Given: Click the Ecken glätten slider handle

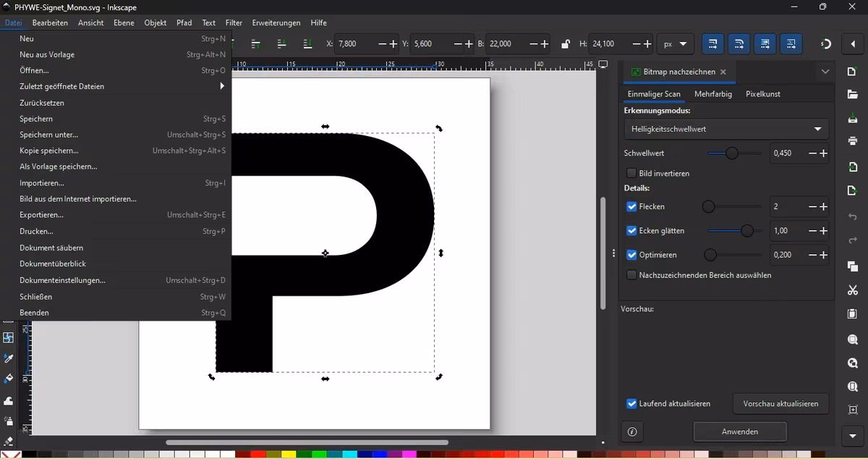Looking at the screenshot, I should tap(747, 231).
